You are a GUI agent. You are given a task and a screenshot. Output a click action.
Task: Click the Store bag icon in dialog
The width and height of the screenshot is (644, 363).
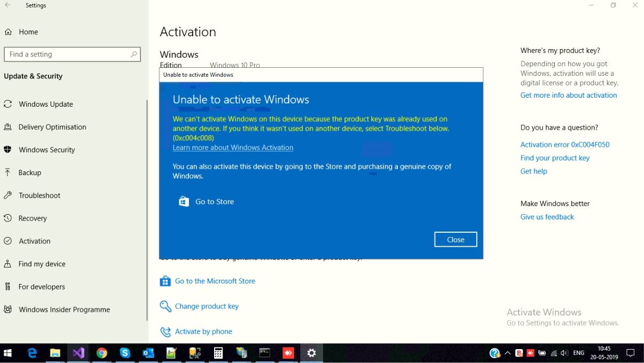point(184,201)
